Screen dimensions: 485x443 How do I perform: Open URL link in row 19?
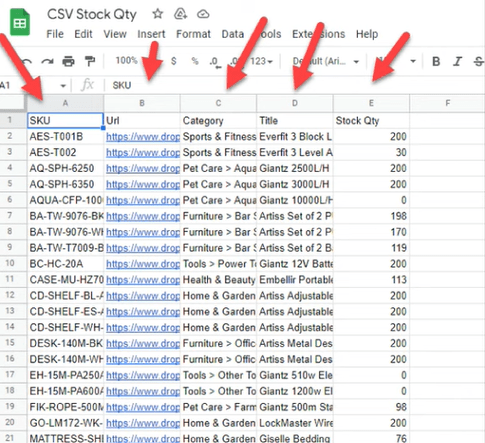[x=143, y=407]
